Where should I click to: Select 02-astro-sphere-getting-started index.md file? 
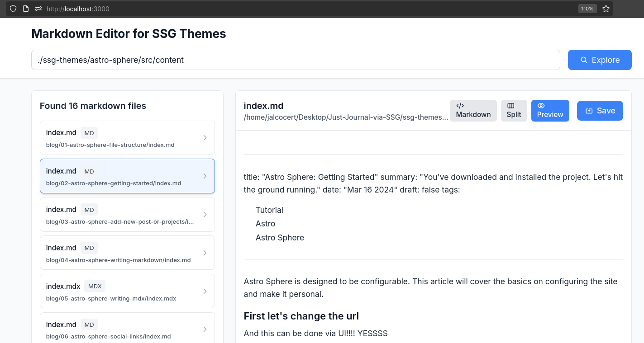click(127, 176)
